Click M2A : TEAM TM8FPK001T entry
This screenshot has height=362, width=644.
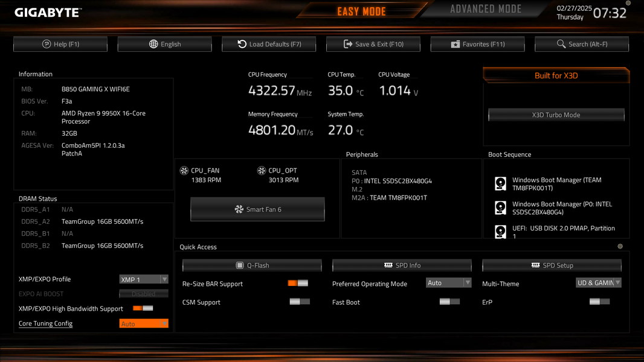point(389,198)
